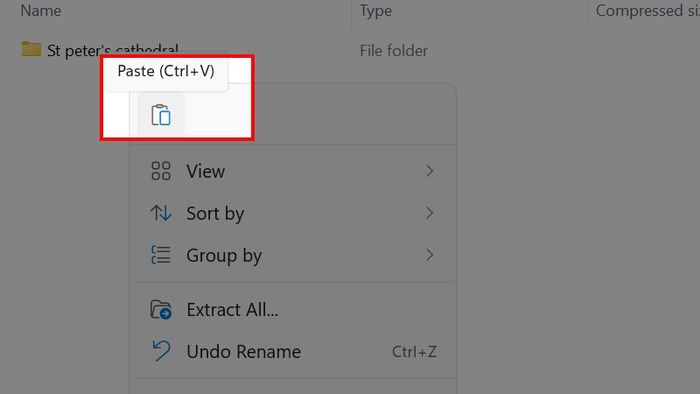
Task: Select the St peter's cathedral folder name
Action: [x=113, y=50]
